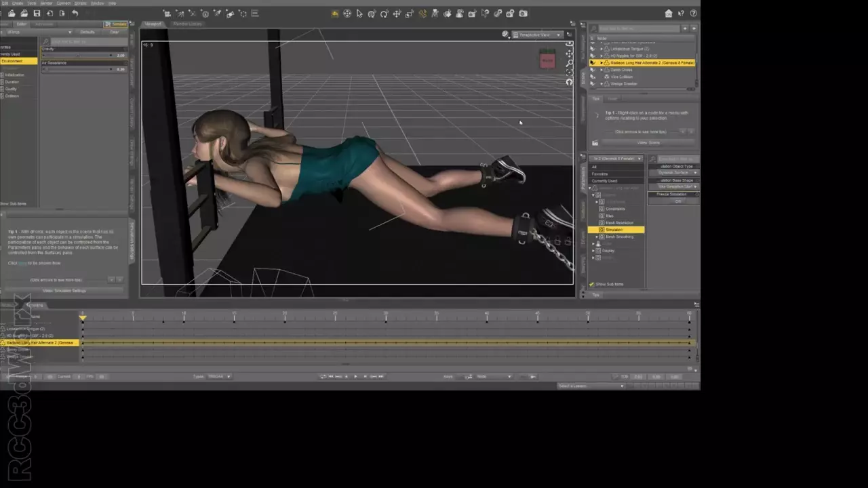Viewport: 868px width, 488px height.
Task: Click the home icon at top right
Action: (x=669, y=14)
